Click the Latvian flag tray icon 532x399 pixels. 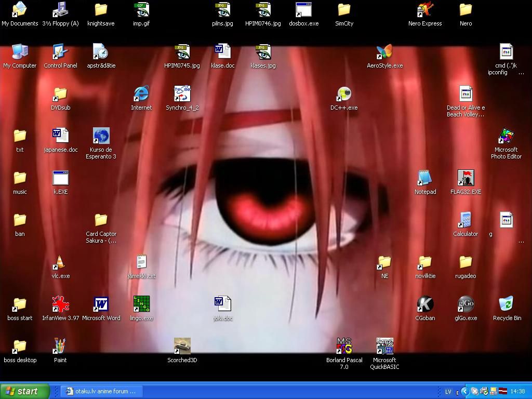503,392
